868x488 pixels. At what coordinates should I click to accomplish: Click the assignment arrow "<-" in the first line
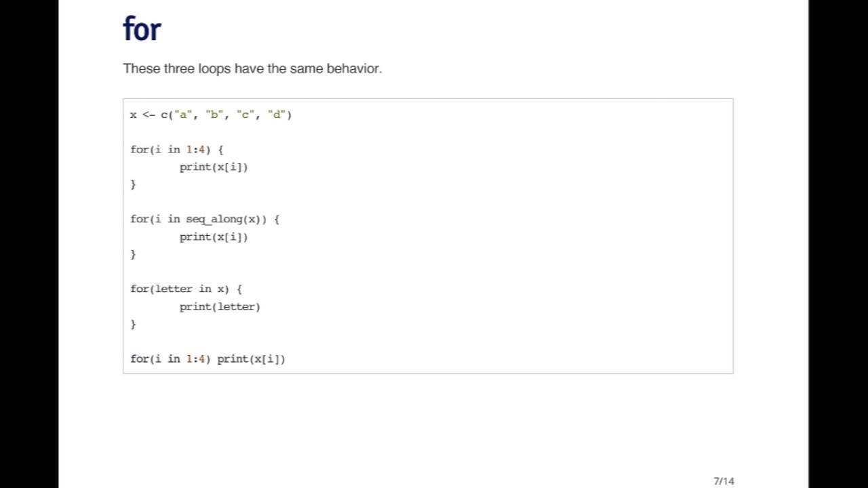[149, 115]
